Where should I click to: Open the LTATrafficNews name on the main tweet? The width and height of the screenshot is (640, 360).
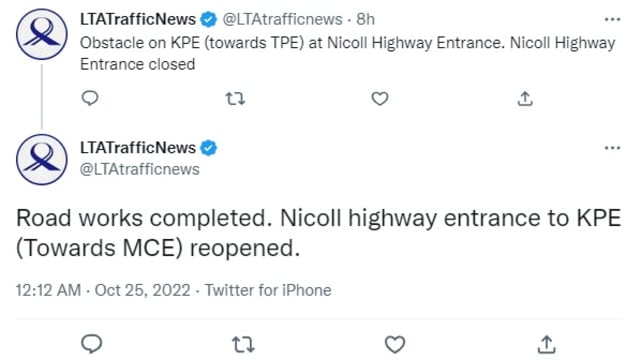tap(138, 148)
